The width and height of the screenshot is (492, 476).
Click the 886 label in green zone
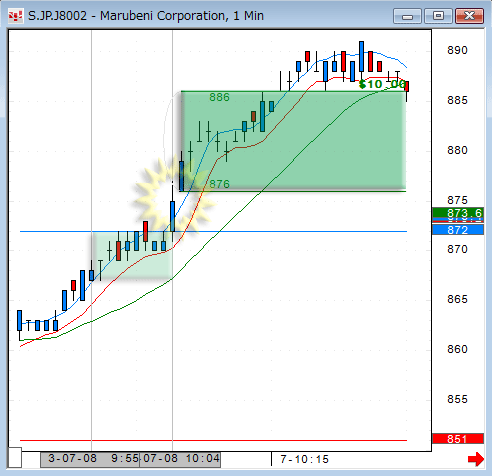point(219,97)
